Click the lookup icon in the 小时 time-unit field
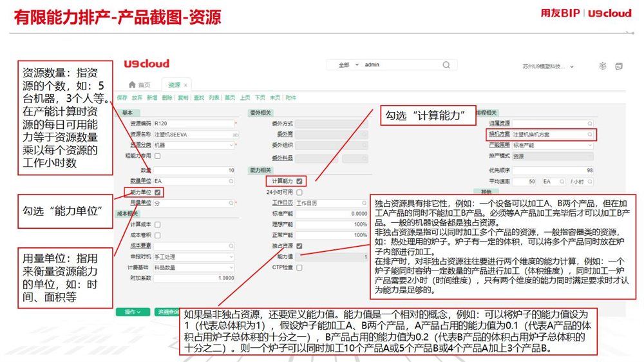Image resolution: width=644 pixels, height=362 pixels. click(x=590, y=182)
